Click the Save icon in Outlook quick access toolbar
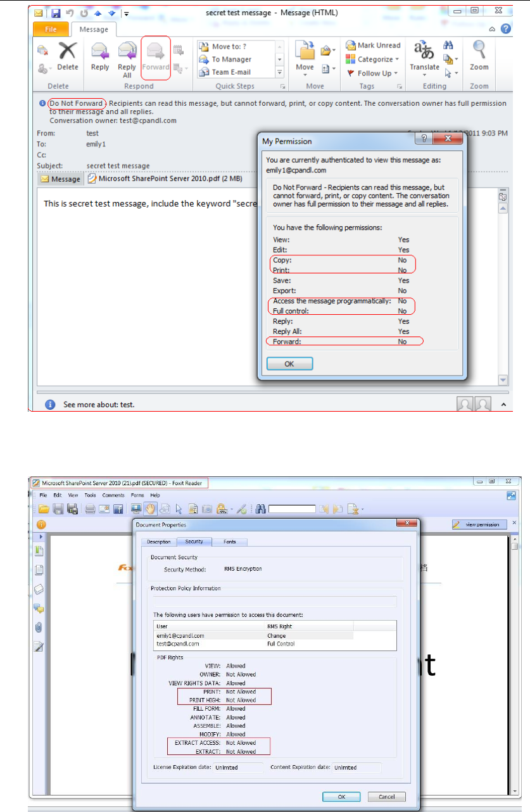 click(x=56, y=13)
